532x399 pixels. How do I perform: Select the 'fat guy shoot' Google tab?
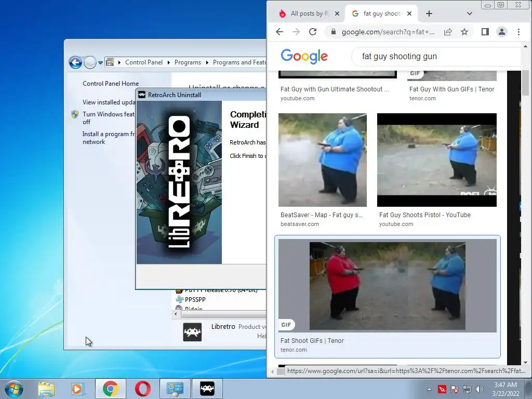point(381,14)
